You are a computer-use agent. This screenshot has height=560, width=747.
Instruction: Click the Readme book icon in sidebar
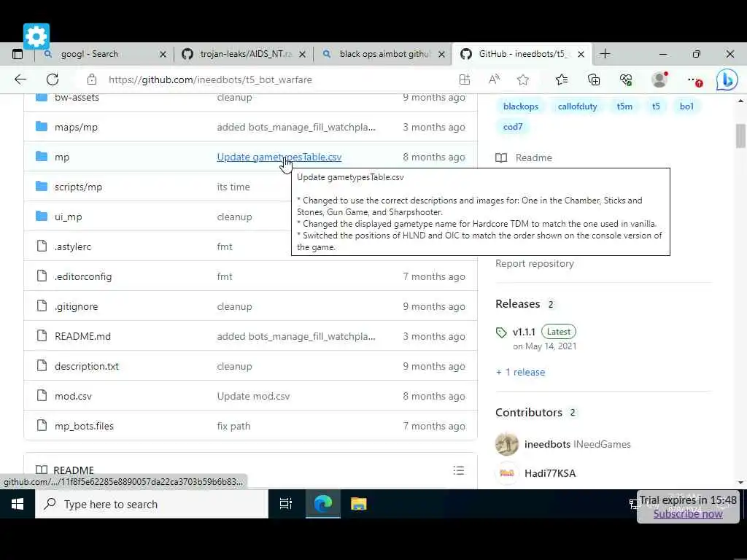(501, 157)
